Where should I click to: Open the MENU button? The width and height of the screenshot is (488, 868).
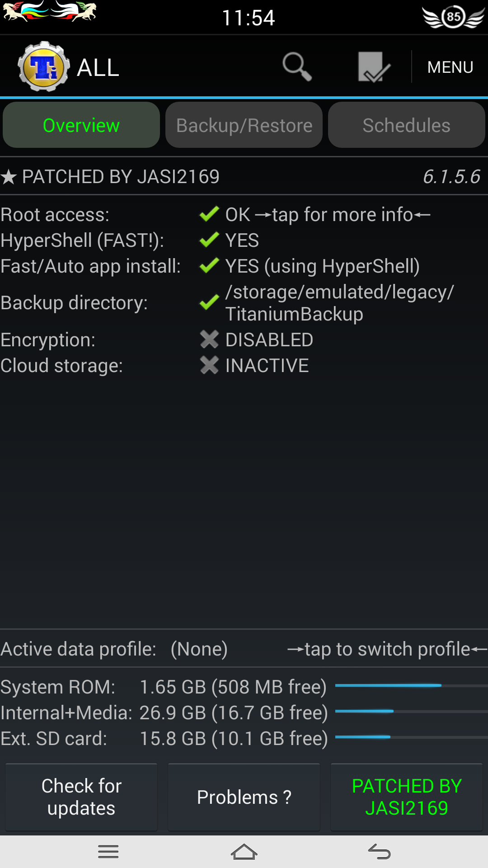[x=450, y=67]
